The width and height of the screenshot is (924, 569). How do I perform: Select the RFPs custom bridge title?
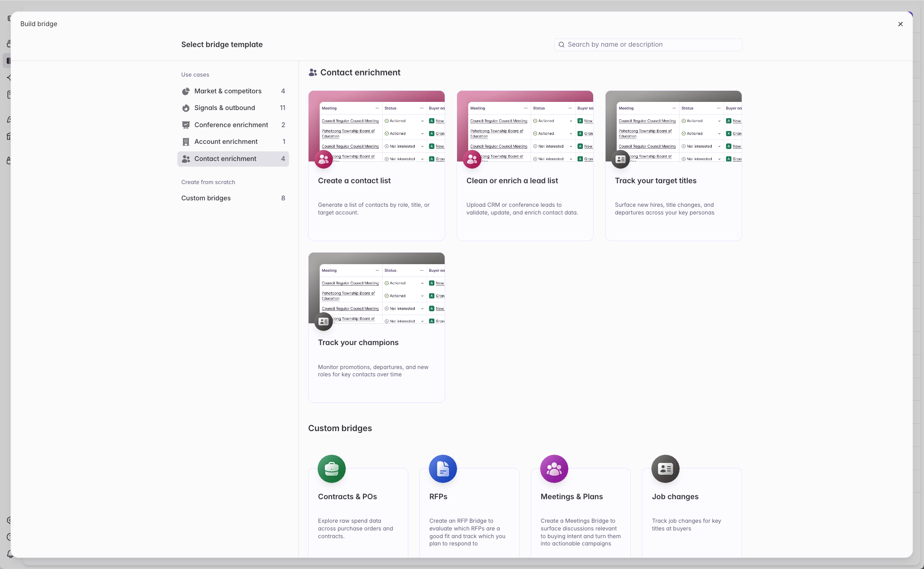coord(438,497)
